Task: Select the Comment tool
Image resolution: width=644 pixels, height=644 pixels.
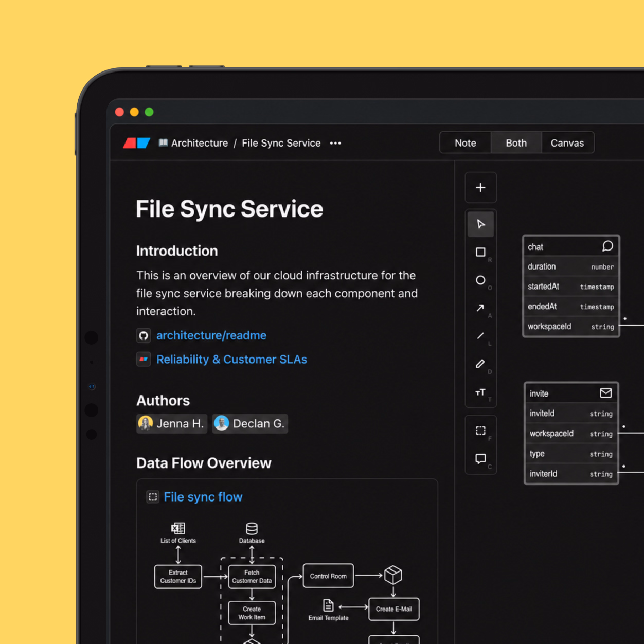Action: pyautogui.click(x=480, y=459)
